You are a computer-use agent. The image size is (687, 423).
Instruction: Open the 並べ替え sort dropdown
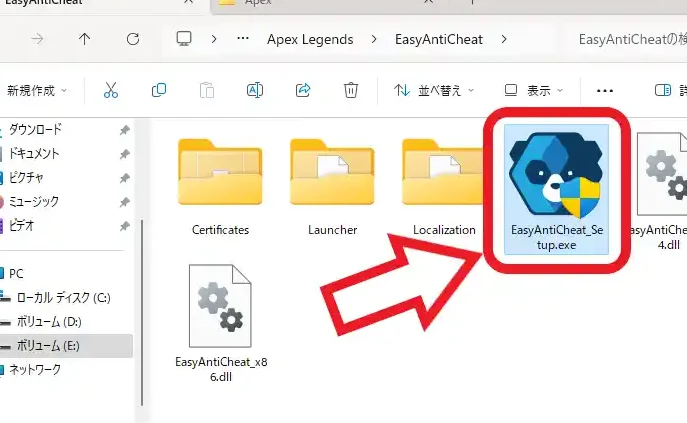[433, 91]
